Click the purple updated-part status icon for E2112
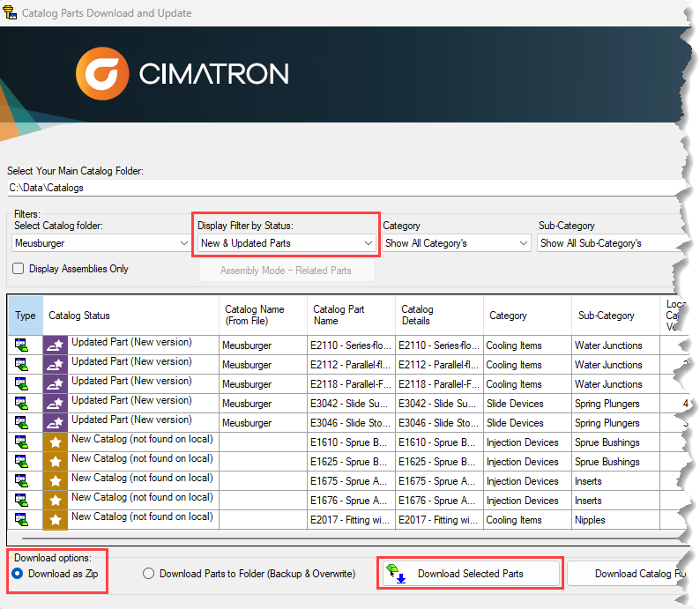Screen dimensions: 700x609 pyautogui.click(x=55, y=365)
